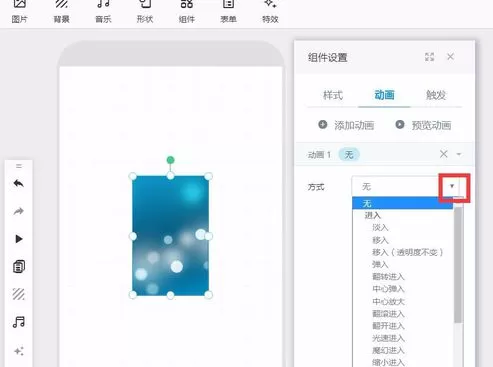
Task: Choose 中心放大 animation option
Action: pyautogui.click(x=388, y=301)
